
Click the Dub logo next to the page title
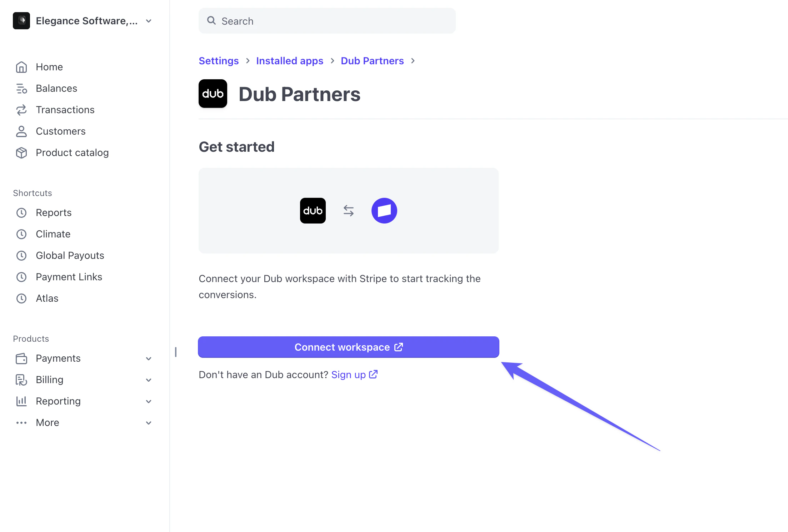pos(213,94)
